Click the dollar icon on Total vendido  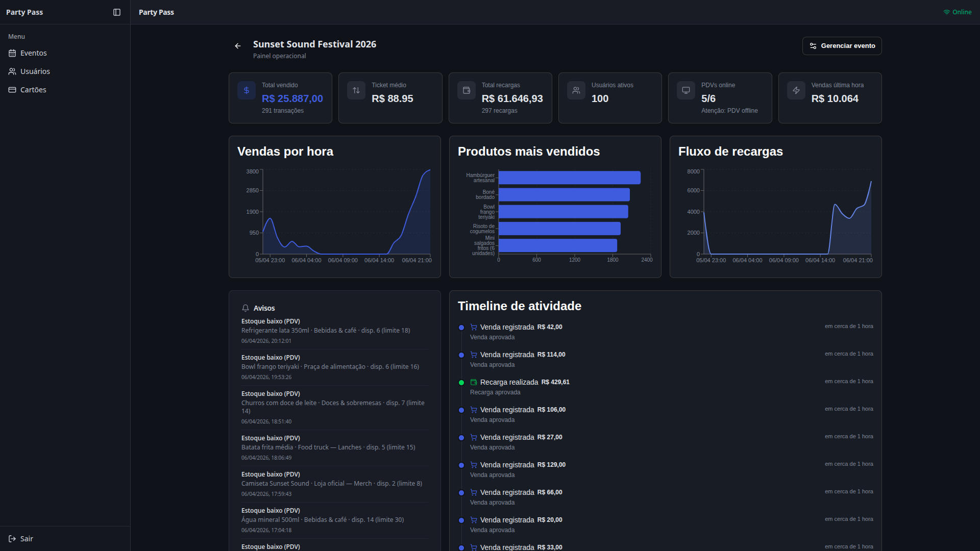[247, 90]
